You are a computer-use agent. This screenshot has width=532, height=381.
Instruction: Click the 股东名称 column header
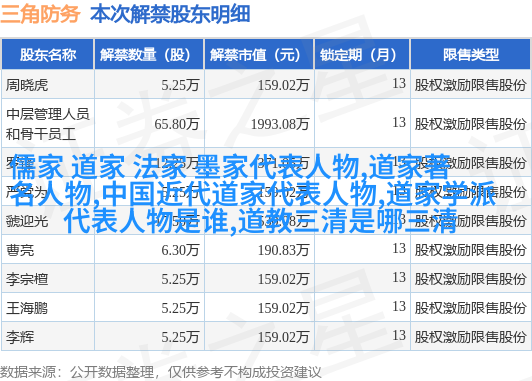coord(48,55)
